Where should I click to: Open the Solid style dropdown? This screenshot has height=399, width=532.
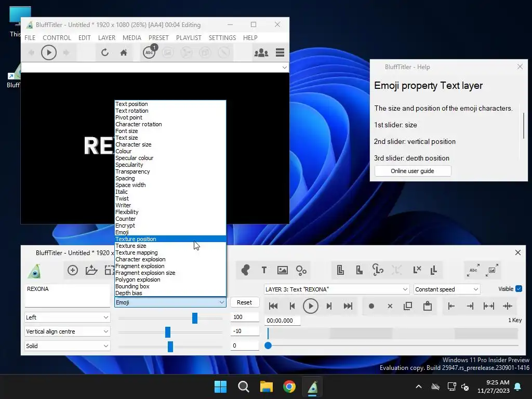click(x=67, y=345)
